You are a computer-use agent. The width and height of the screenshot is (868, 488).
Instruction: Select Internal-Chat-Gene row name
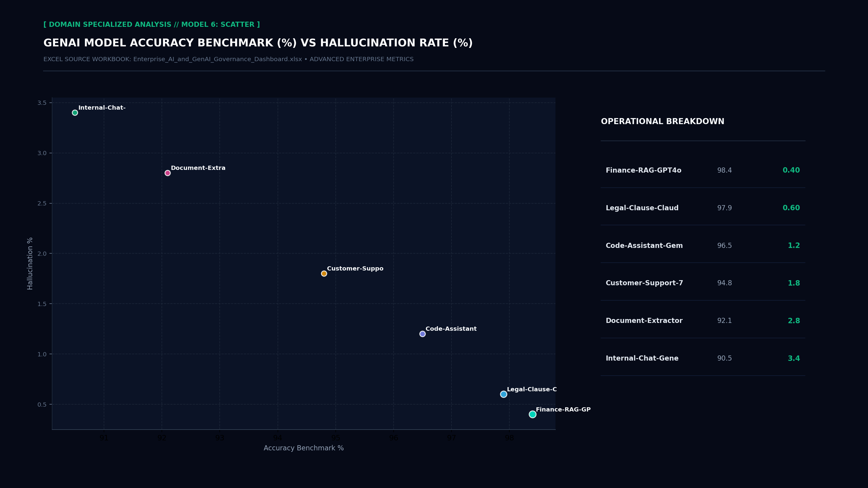642,358
